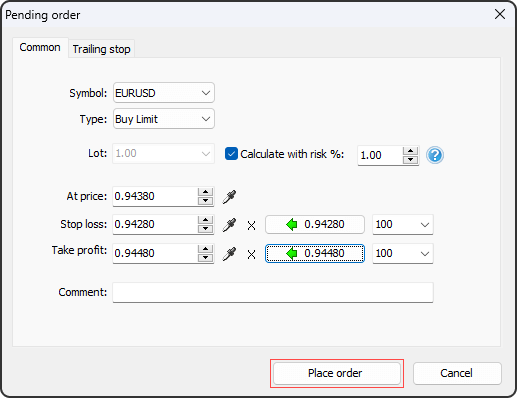Toggle Calculate with risk % checkbox

[231, 154]
